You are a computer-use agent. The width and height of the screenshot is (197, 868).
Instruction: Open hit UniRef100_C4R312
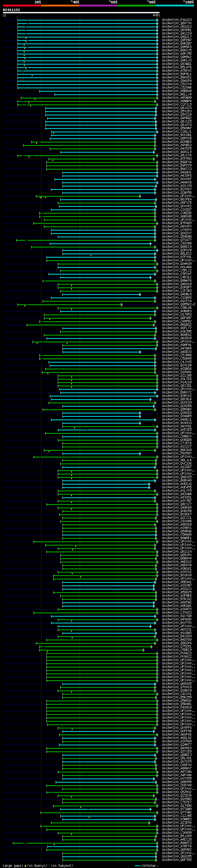[x=176, y=277]
